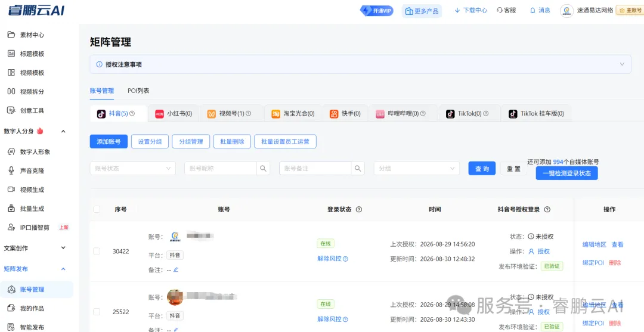Open 消息 notifications bell
Screen dimensions: 644x332
[540, 10]
